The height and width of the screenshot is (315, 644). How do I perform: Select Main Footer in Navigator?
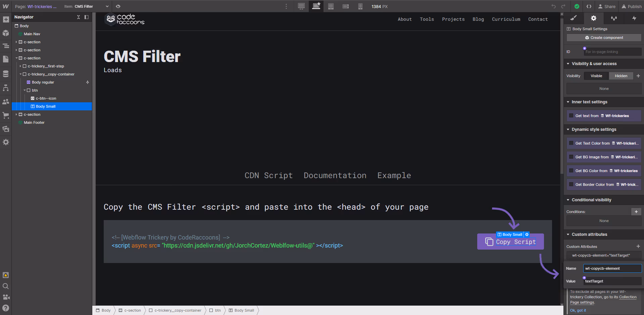pyautogui.click(x=34, y=122)
